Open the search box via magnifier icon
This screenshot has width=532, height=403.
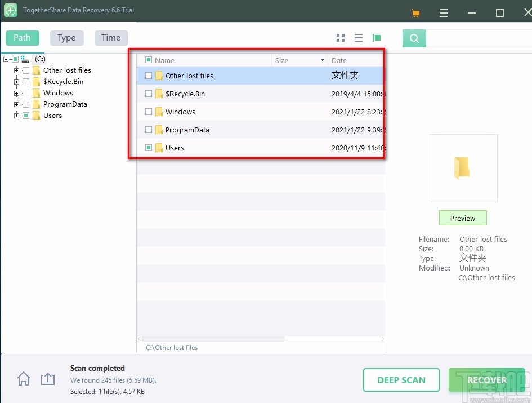414,38
